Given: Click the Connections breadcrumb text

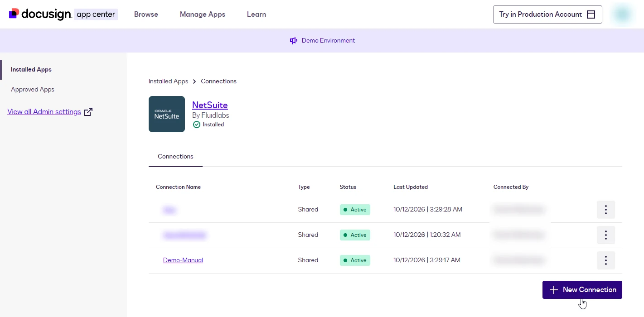Looking at the screenshot, I should tap(219, 82).
